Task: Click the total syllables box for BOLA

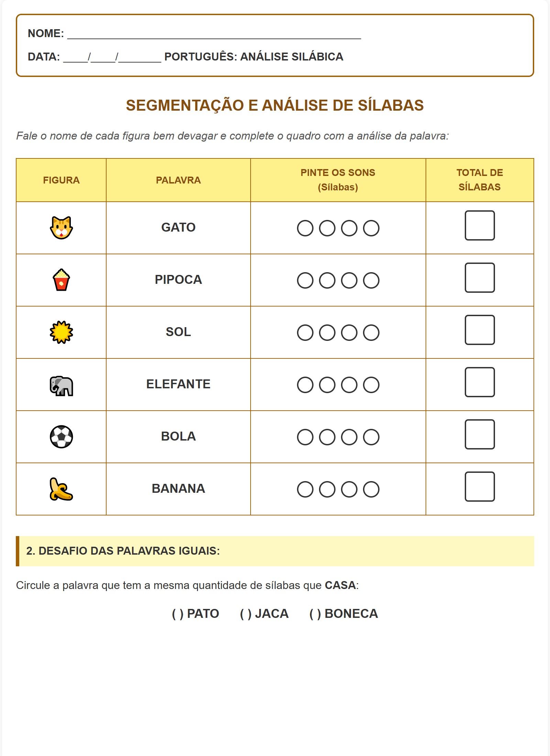Action: point(480,434)
